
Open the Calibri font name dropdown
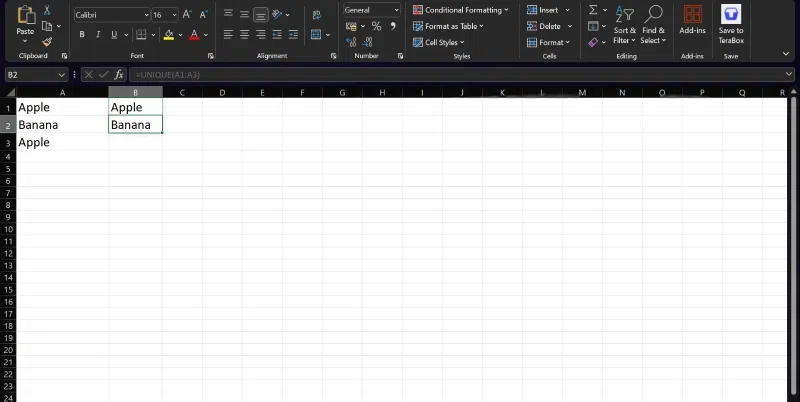tap(146, 15)
